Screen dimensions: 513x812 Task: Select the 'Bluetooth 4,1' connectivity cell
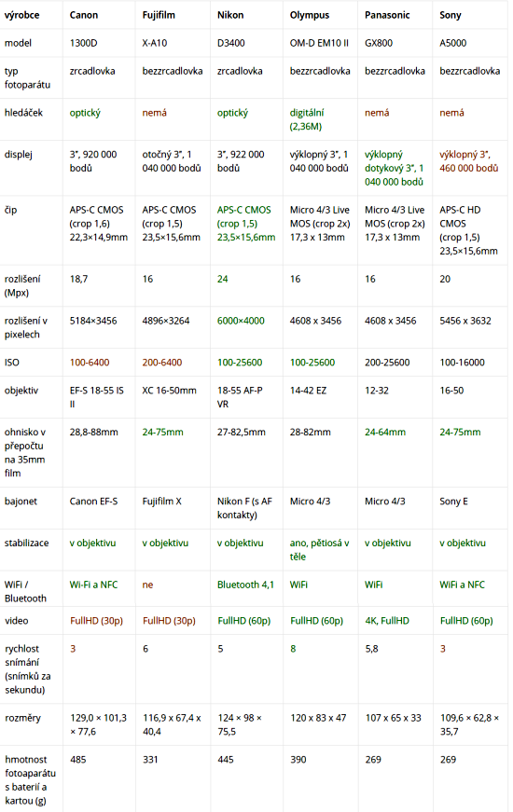click(245, 585)
